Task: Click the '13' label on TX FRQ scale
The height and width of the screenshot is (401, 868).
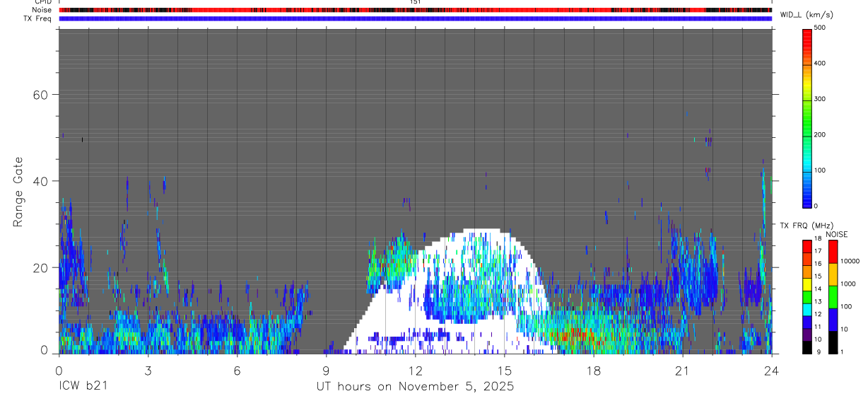Action: (x=818, y=301)
